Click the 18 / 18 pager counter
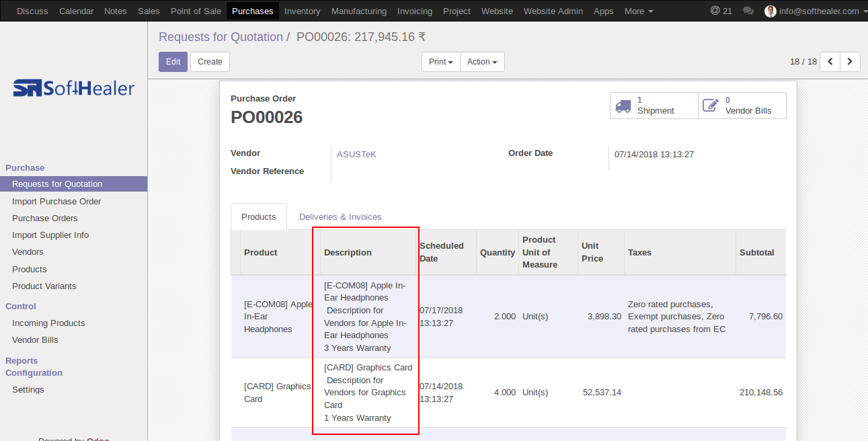Viewport: 868px width, 441px height. pos(803,62)
